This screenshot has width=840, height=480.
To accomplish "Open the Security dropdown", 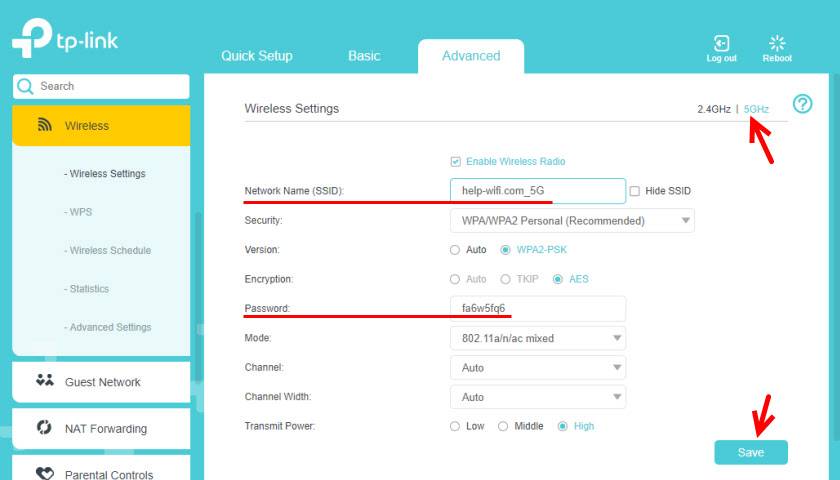I will click(x=572, y=220).
